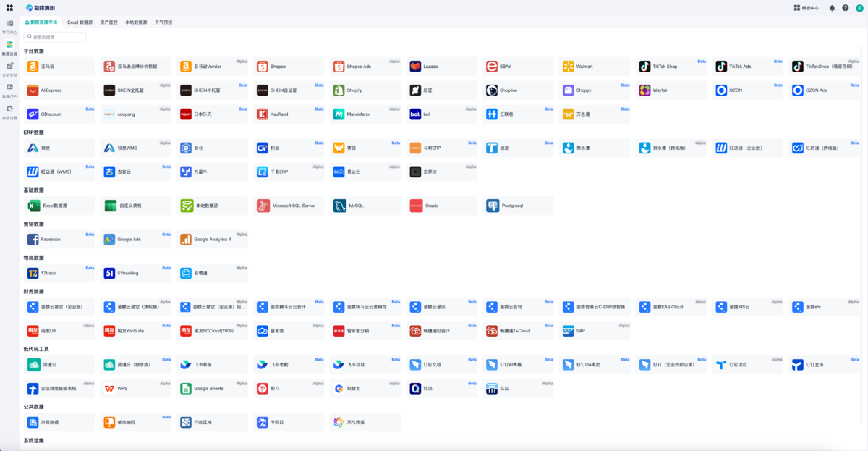Go to 分析空间 in the sidebar
Viewport: 868px width, 451px height.
(x=9, y=69)
